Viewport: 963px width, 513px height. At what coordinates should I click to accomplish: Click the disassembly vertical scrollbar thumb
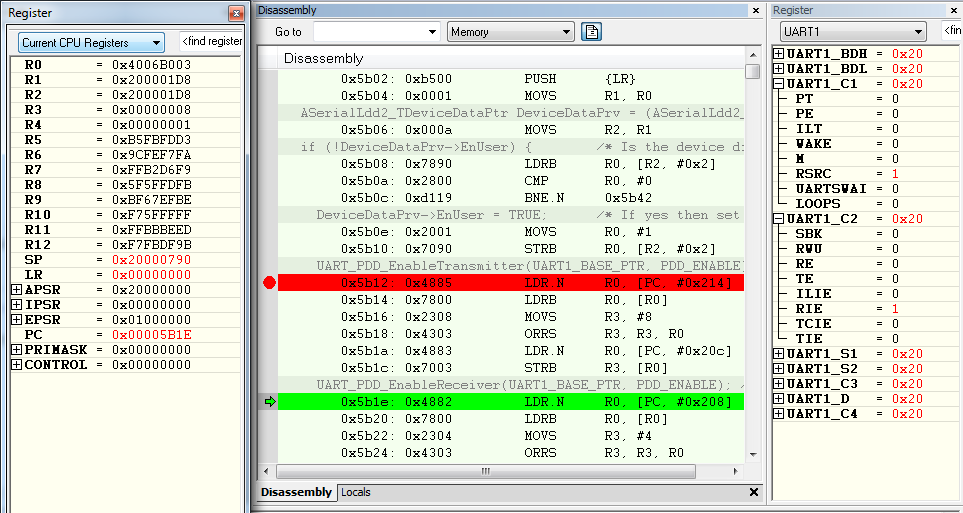pyautogui.click(x=752, y=71)
